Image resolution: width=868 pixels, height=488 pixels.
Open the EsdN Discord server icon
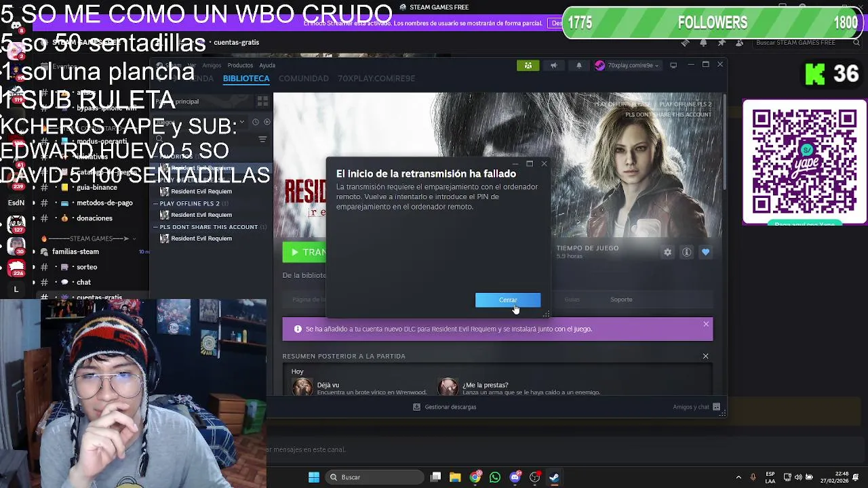coord(16,203)
